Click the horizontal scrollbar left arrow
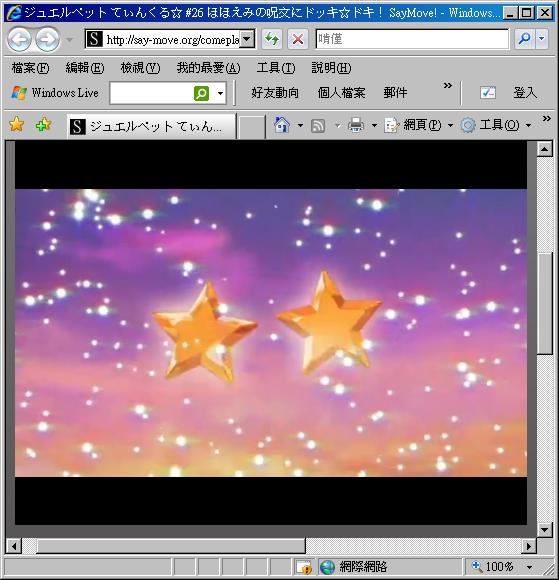The image size is (559, 580). (x=14, y=546)
